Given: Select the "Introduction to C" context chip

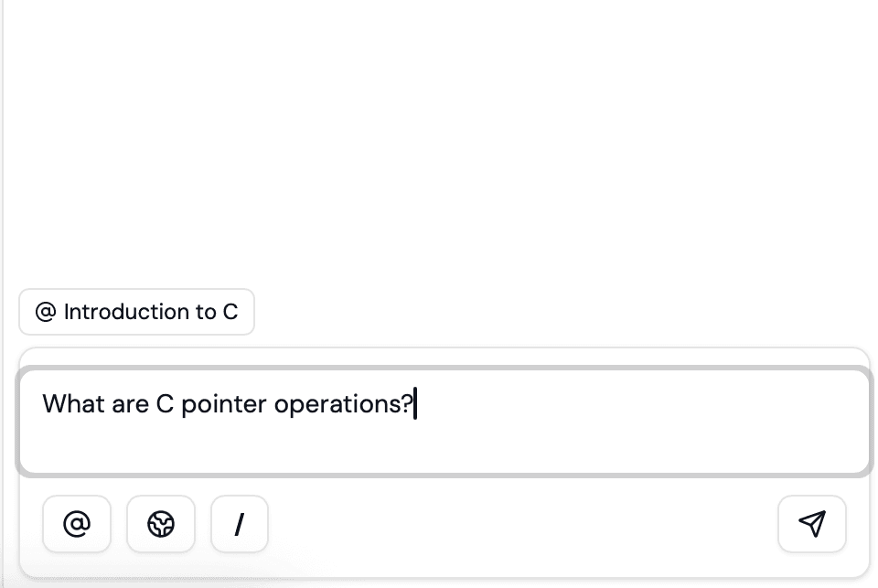Looking at the screenshot, I should pos(137,313).
